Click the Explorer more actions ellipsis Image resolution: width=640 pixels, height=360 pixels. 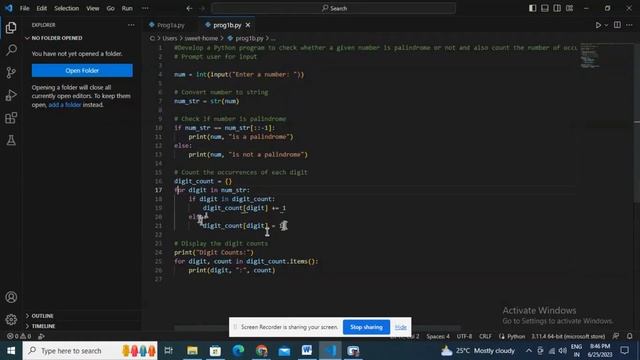131,25
